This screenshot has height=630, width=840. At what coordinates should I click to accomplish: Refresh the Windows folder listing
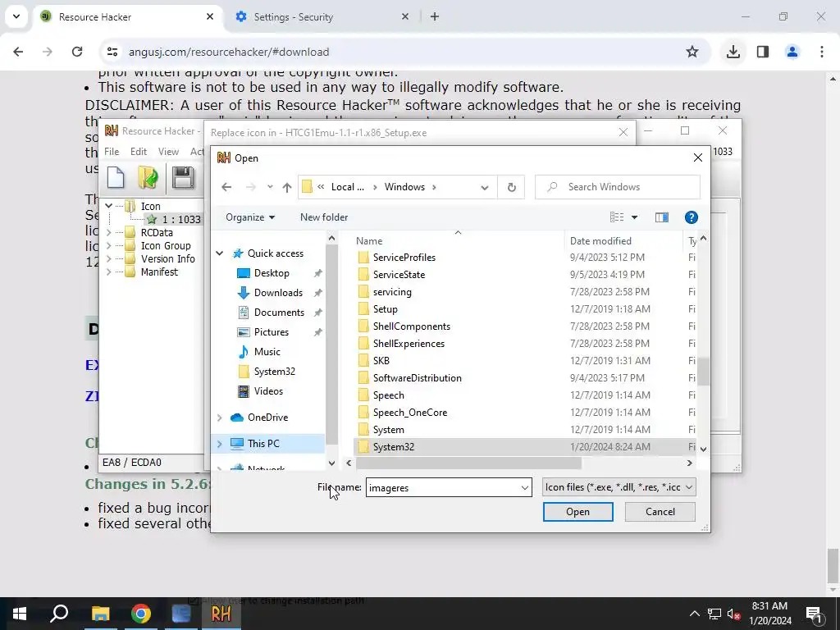click(x=512, y=187)
